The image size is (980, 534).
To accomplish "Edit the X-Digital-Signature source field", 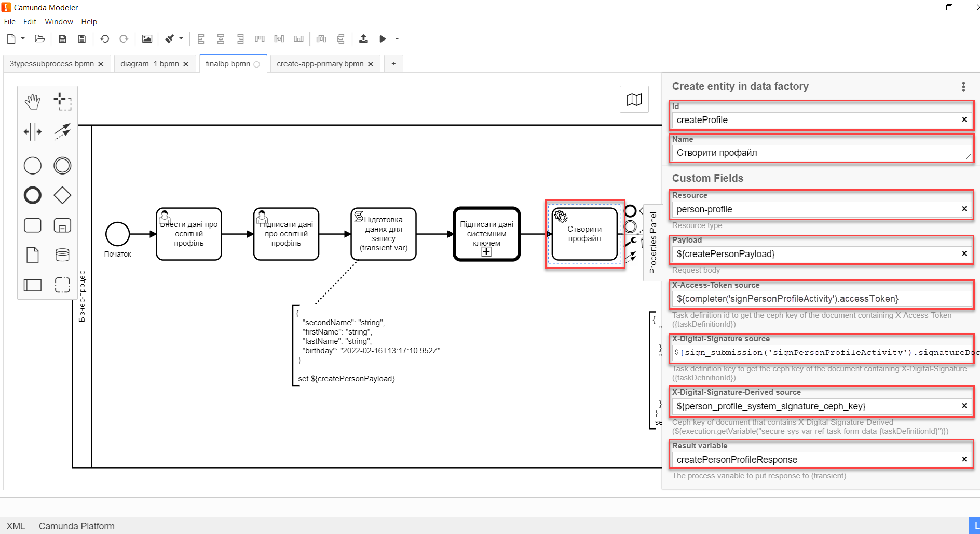I will point(822,352).
